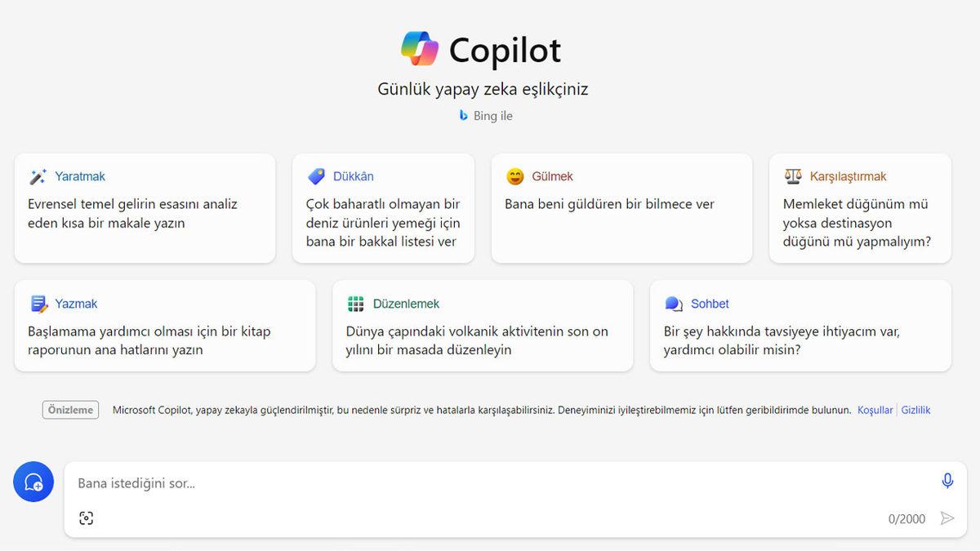Select the Sohbet speech-bubble icon
Image resolution: width=980 pixels, height=551 pixels.
click(x=673, y=303)
